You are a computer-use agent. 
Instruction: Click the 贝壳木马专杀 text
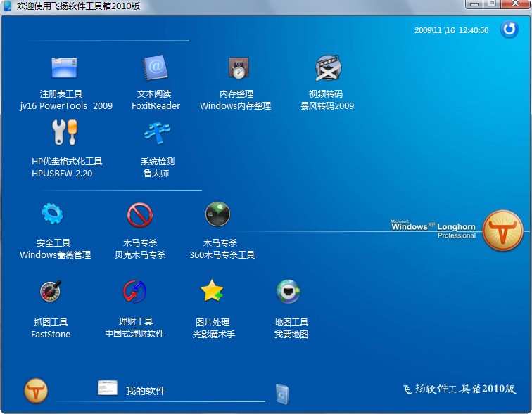click(140, 254)
